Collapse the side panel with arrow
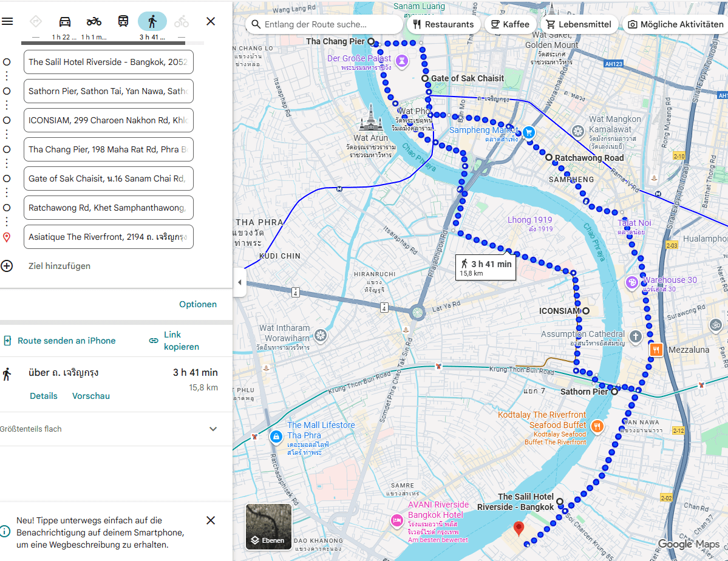The height and width of the screenshot is (561, 728). click(239, 283)
